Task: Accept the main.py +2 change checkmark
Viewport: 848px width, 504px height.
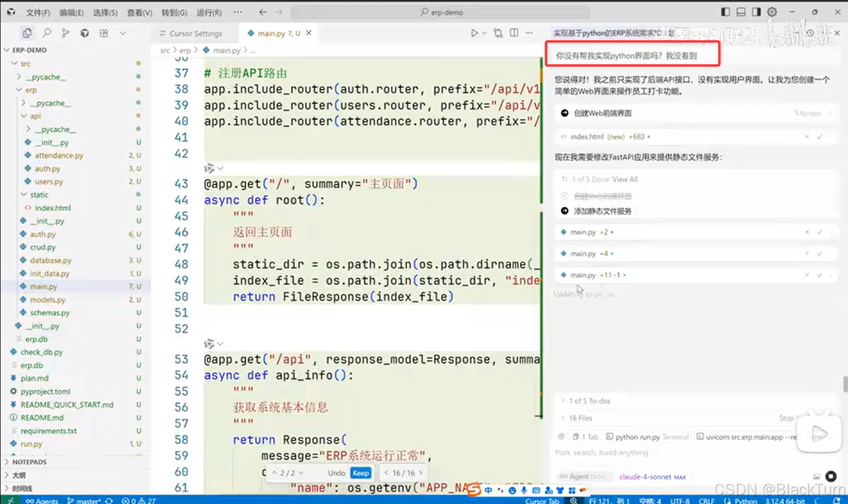Action: [819, 232]
